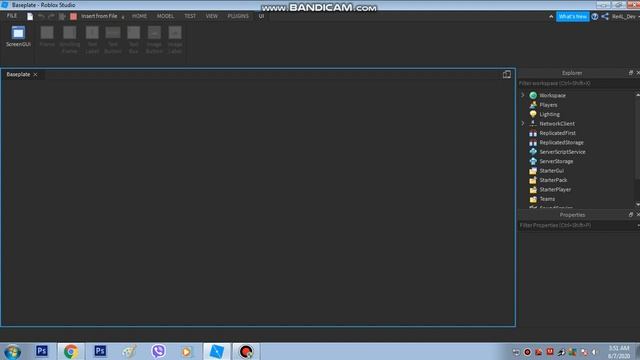Click the new file icon in the quick access bar
Image resolution: width=640 pixels, height=360 pixels.
[x=30, y=16]
